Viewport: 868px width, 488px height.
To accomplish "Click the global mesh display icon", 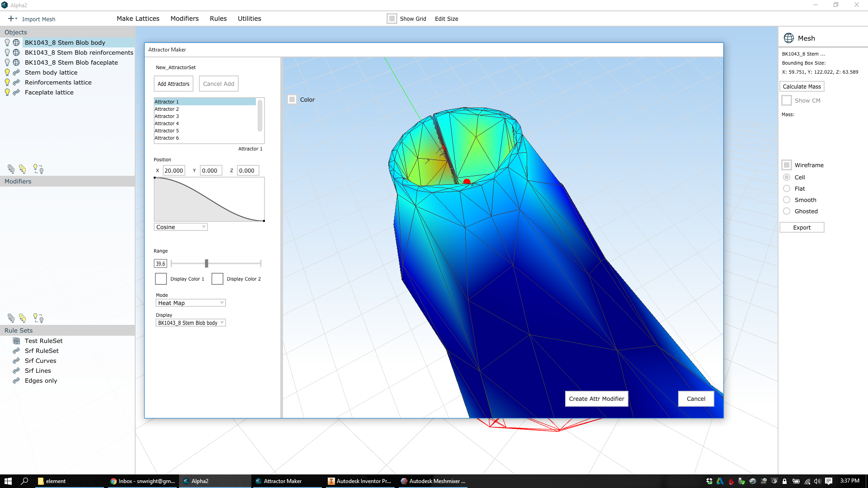I will pos(789,38).
